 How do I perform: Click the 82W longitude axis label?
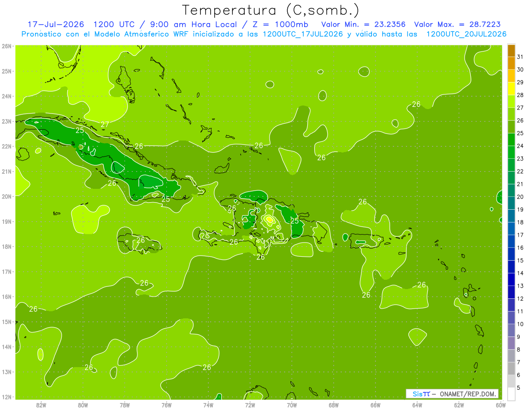point(41,405)
